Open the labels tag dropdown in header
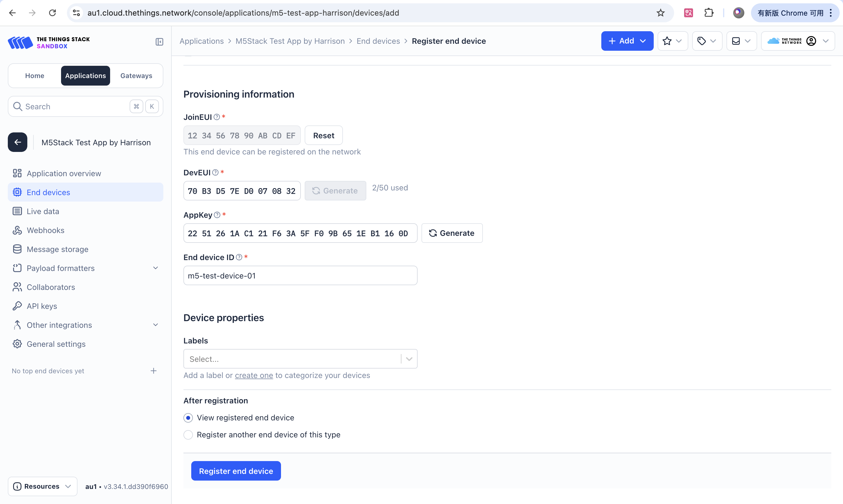The image size is (843, 504). click(x=707, y=41)
